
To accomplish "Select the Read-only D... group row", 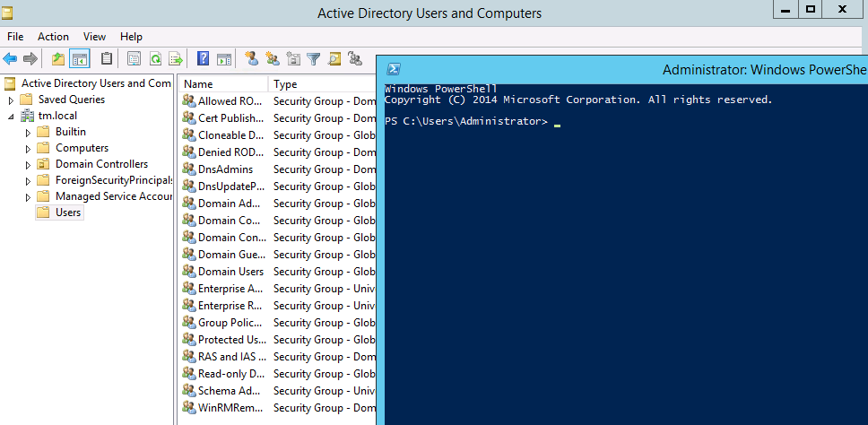I will (279, 374).
